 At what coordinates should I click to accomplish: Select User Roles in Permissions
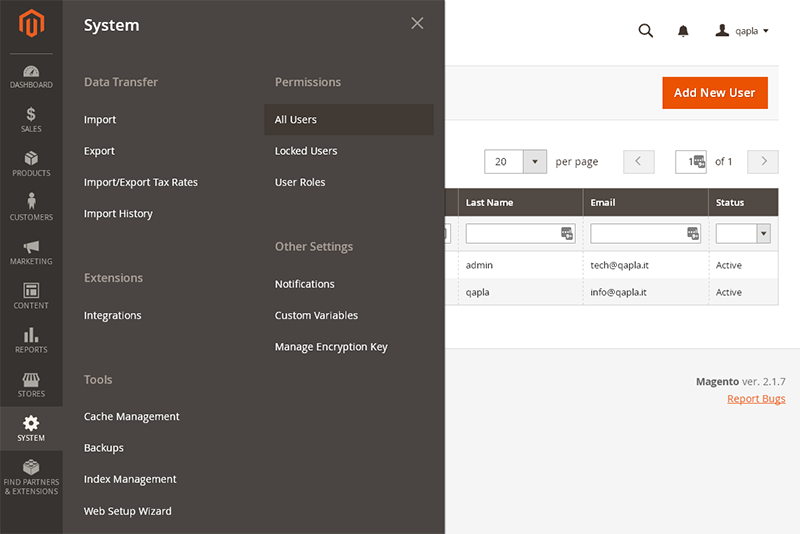click(300, 183)
